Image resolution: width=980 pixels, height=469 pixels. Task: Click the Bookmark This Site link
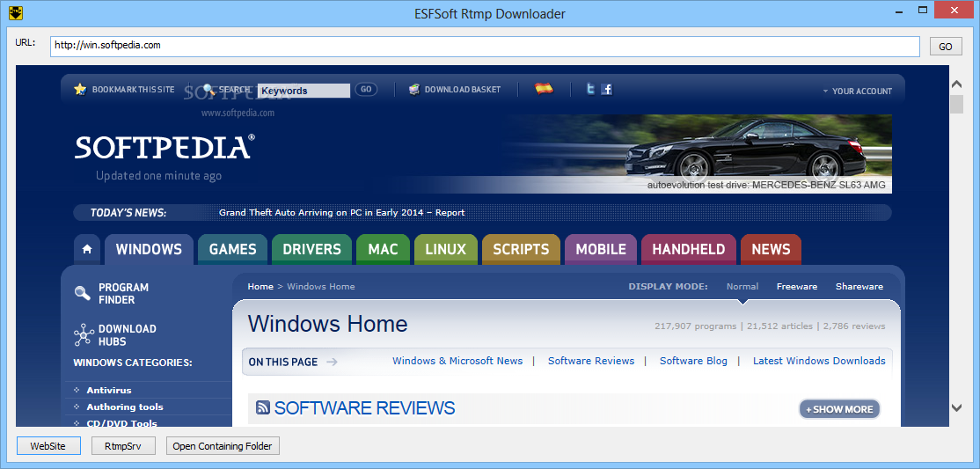tap(133, 90)
